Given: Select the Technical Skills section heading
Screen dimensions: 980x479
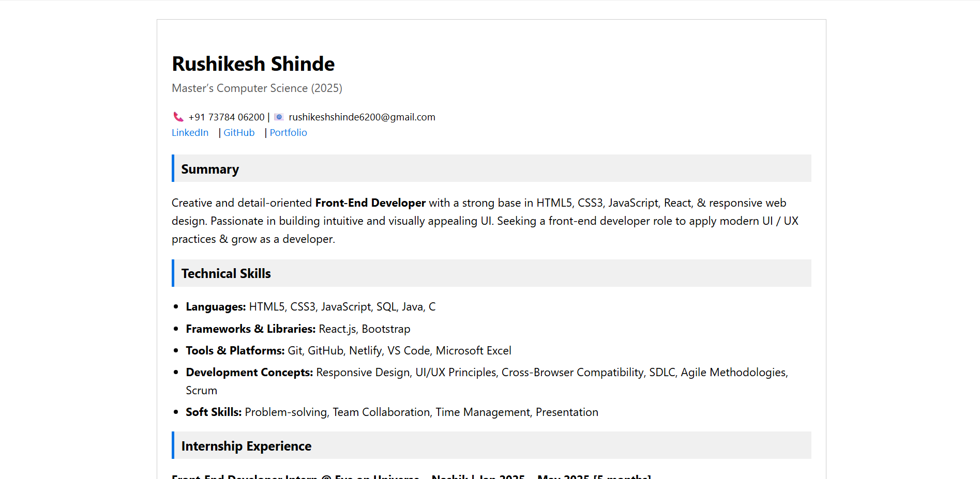Looking at the screenshot, I should click(226, 274).
